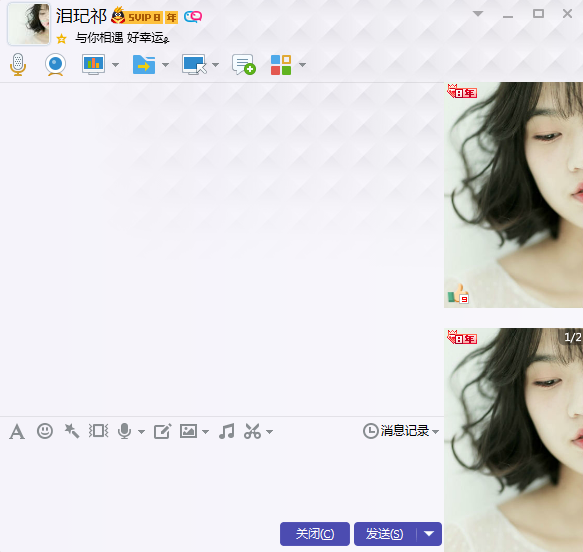The width and height of the screenshot is (583, 552).
Task: Toggle the favorite star beside signature
Action: (61, 39)
